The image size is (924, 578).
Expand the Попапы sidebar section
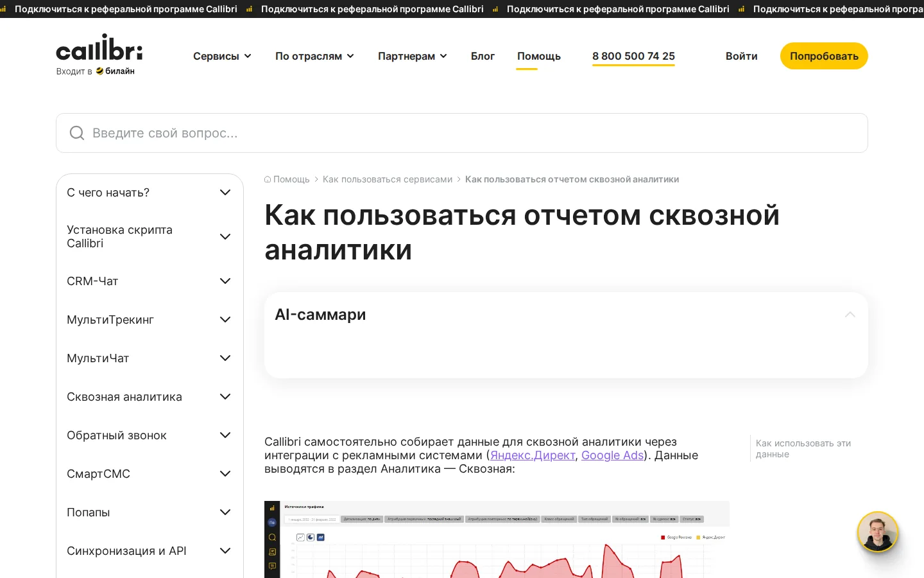coord(149,512)
